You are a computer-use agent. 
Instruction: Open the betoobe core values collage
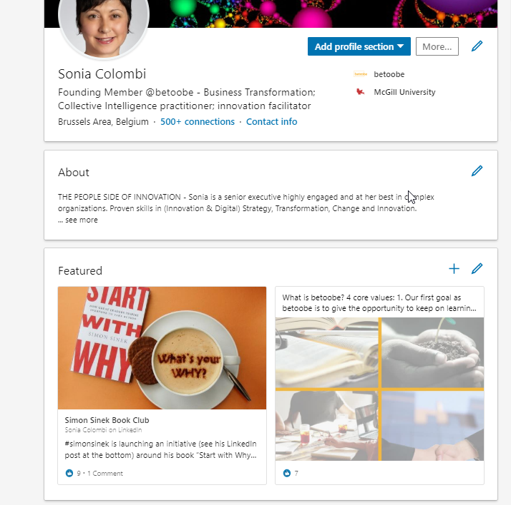coord(379,389)
